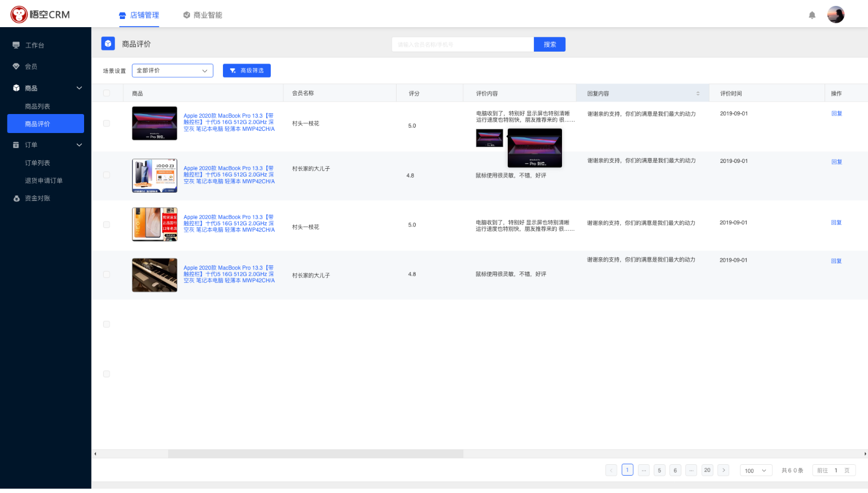Go to the next page arrow
The height and width of the screenshot is (493, 868).
tap(723, 470)
